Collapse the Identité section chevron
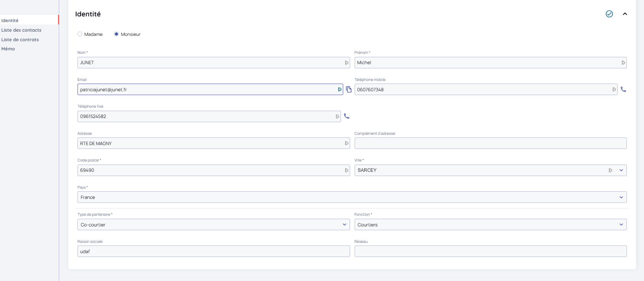644x281 pixels. pyautogui.click(x=625, y=14)
